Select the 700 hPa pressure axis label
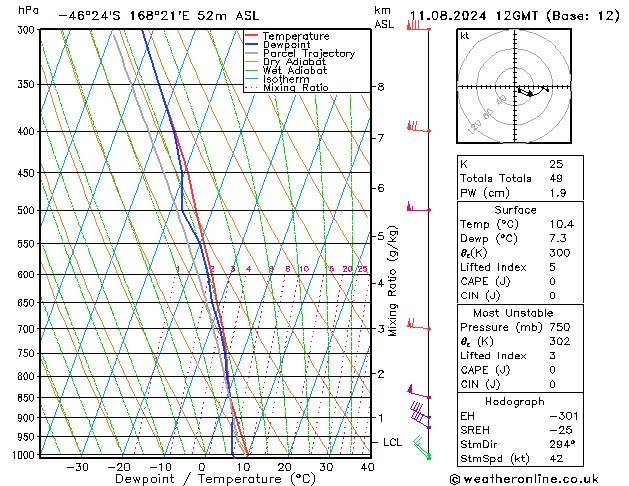This screenshot has width=629, height=486. click(28, 329)
